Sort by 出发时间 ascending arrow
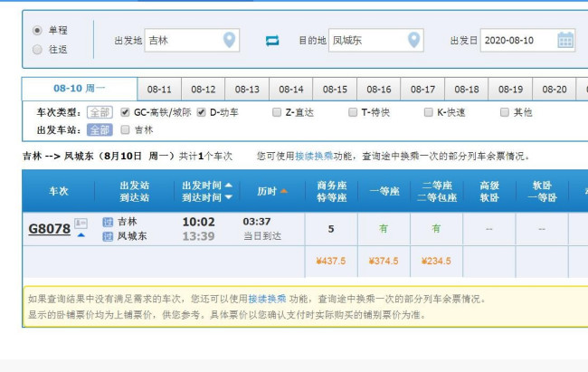The image size is (588, 372). [x=228, y=185]
